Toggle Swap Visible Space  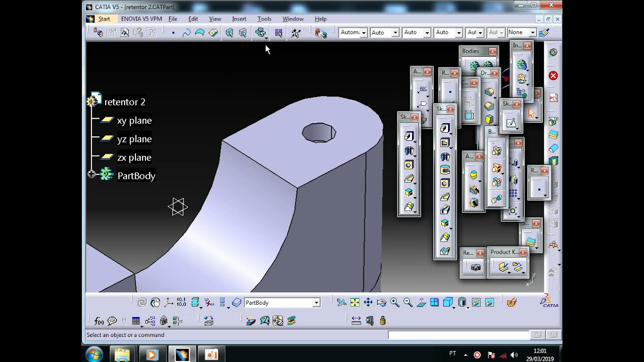click(x=489, y=302)
